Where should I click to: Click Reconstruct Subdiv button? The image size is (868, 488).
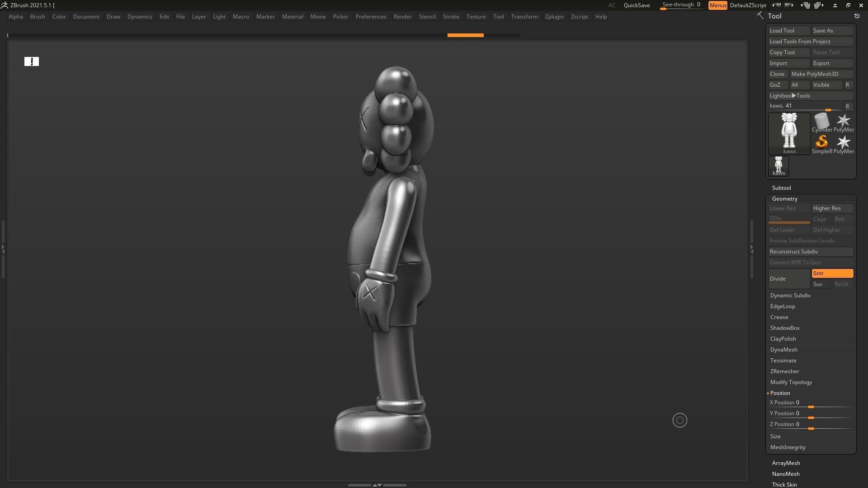(x=811, y=252)
